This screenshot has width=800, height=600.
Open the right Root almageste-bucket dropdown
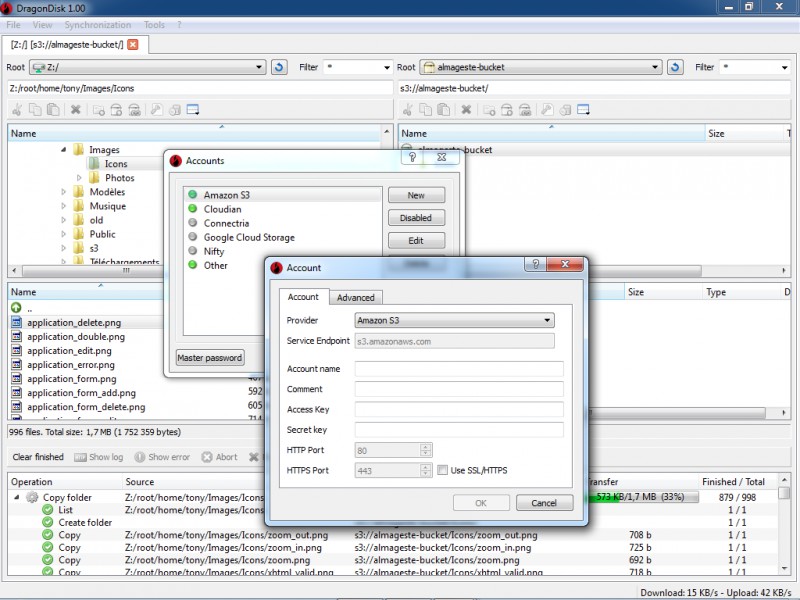(x=541, y=67)
